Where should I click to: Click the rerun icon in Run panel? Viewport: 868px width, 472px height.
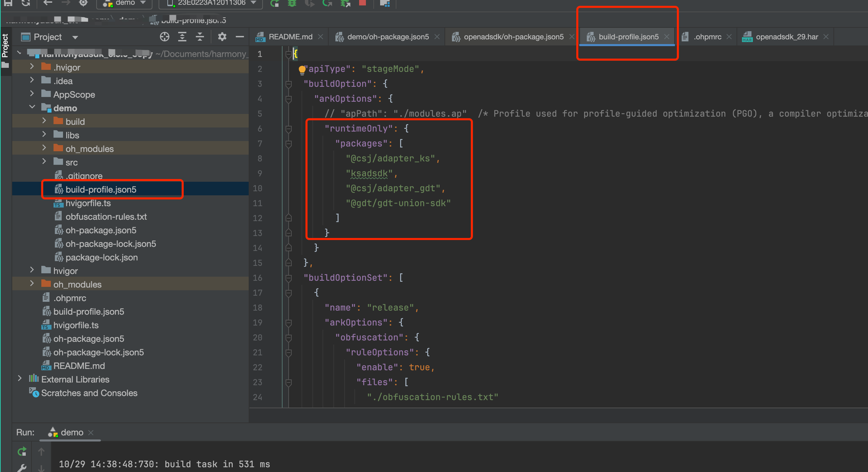[x=22, y=451]
